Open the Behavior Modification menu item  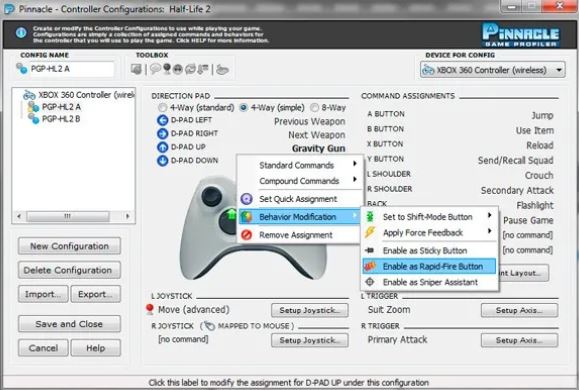click(x=298, y=217)
